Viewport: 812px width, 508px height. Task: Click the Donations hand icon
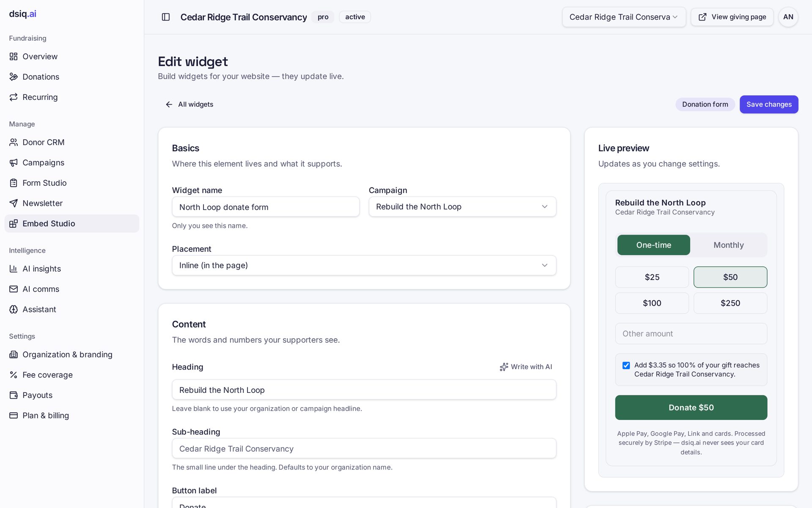click(14, 77)
